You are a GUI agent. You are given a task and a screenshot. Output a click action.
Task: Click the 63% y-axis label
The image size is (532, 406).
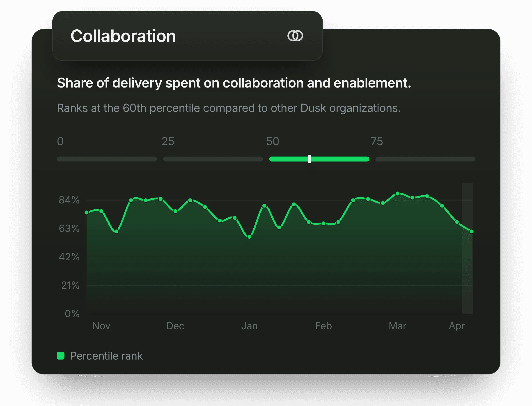point(69,229)
